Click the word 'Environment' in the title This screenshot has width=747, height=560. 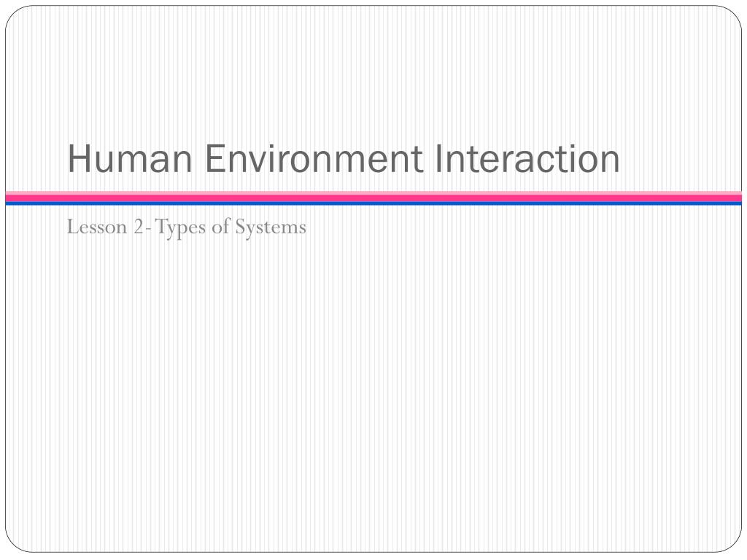(314, 158)
